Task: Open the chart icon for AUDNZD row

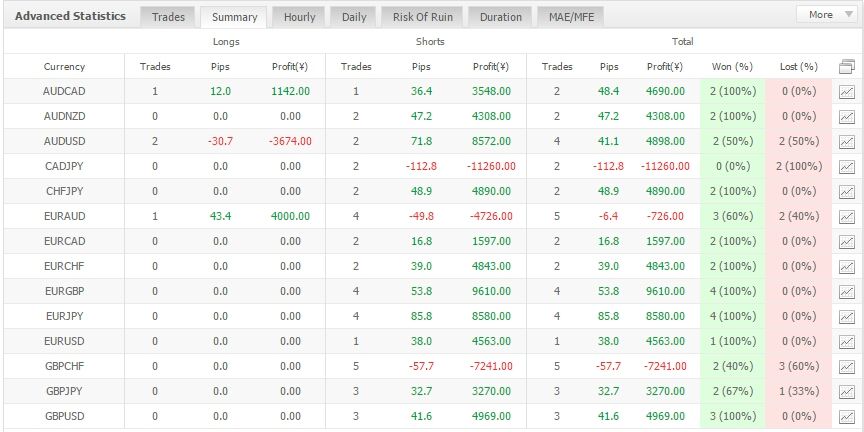Action: click(x=846, y=117)
